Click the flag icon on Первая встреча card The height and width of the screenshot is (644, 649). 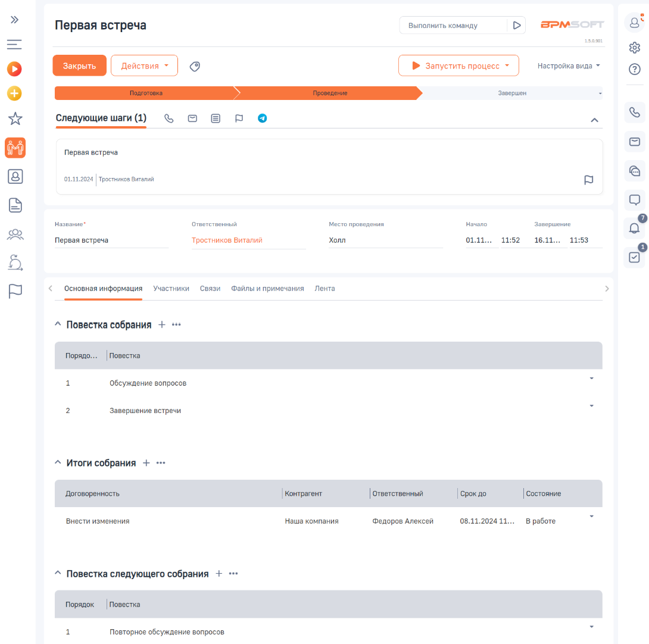click(589, 180)
